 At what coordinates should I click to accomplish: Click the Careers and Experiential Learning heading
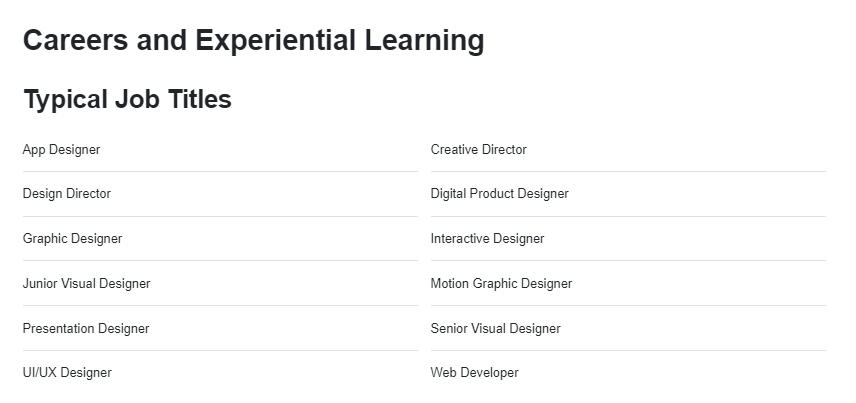tap(253, 40)
